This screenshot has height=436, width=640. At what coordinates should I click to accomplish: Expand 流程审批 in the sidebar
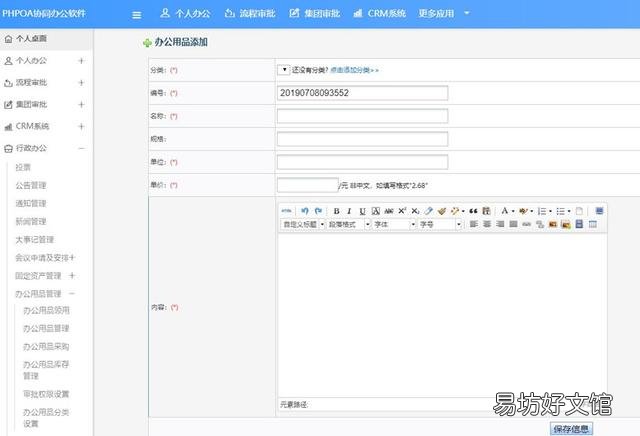pyautogui.click(x=81, y=83)
